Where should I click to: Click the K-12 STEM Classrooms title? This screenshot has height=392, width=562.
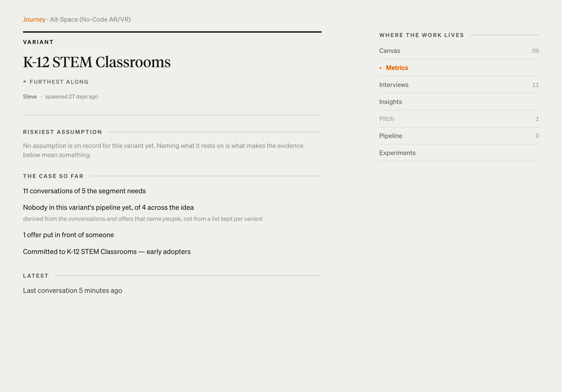97,62
